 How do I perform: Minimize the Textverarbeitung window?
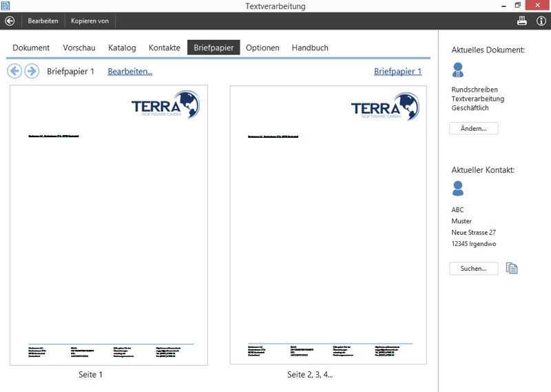tap(503, 6)
